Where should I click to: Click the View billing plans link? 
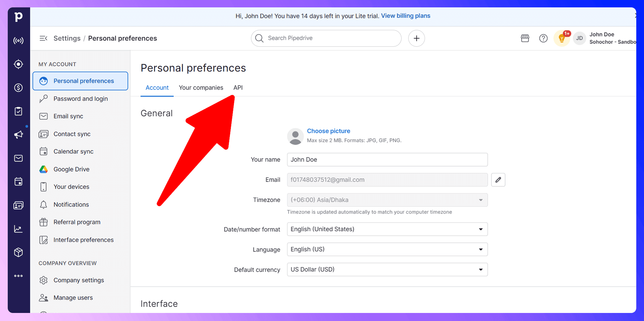point(406,16)
